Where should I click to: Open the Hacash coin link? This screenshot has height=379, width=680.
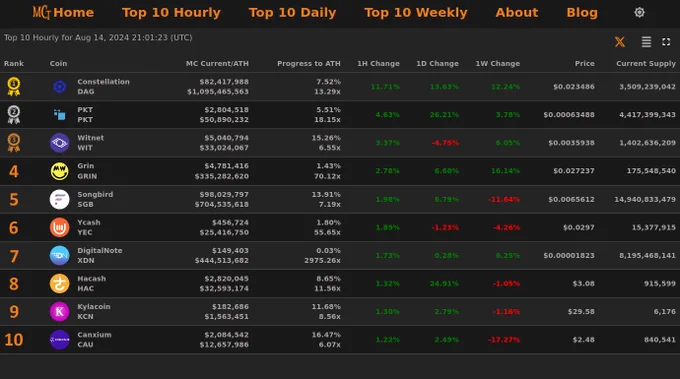92,278
